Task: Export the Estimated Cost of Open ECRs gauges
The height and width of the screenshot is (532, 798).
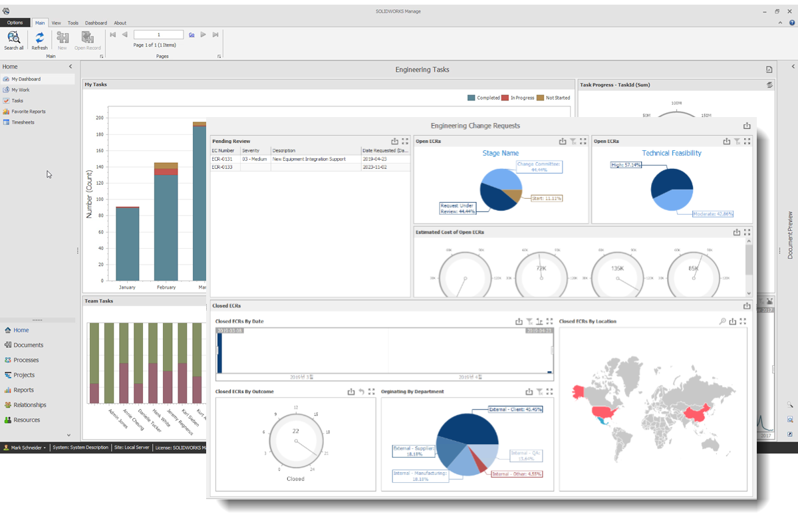Action: tap(737, 232)
